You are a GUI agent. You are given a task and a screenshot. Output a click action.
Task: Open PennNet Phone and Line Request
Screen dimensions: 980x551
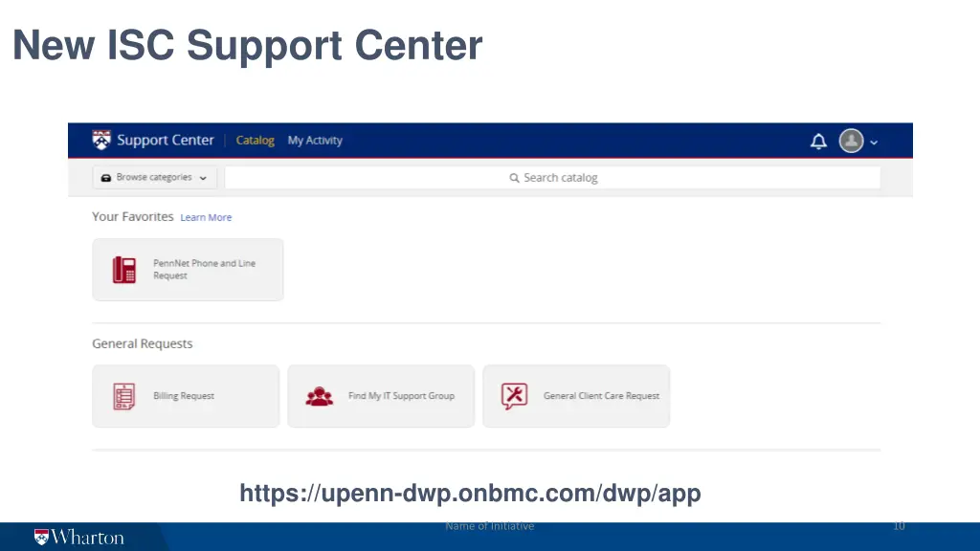(188, 269)
